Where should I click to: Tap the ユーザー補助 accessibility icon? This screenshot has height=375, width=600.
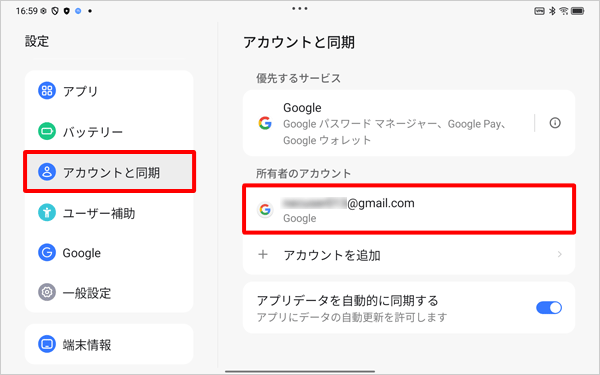coord(47,212)
